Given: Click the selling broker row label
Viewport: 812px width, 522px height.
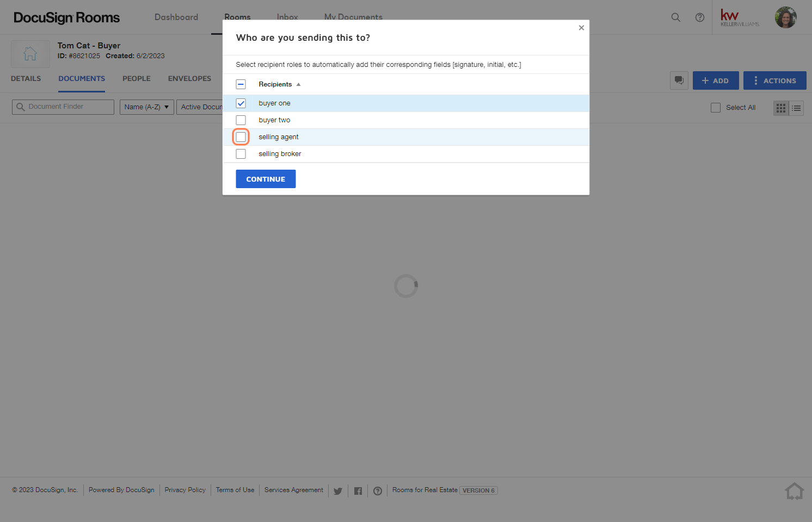Looking at the screenshot, I should coord(280,154).
